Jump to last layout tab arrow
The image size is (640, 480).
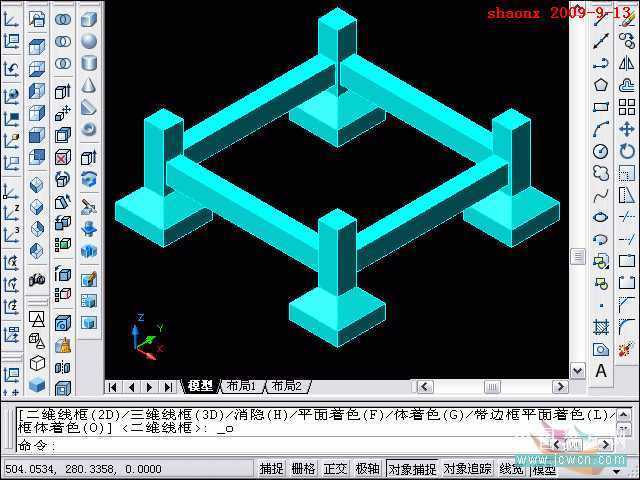tap(168, 387)
